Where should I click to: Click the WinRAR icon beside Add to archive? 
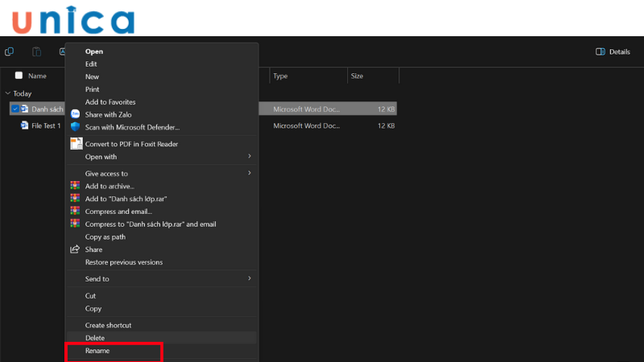coord(76,186)
